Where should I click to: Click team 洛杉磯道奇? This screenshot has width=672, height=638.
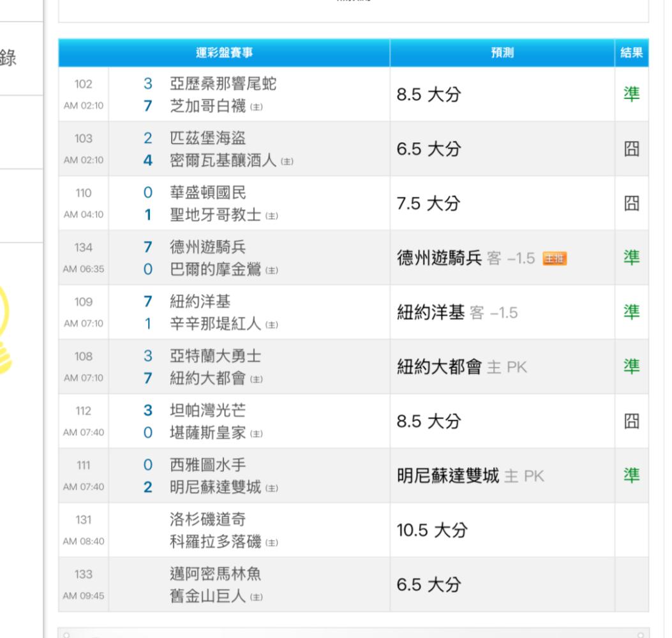click(208, 519)
